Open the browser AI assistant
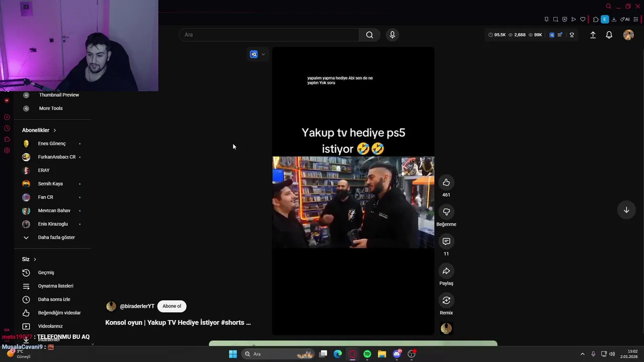 coord(625,19)
